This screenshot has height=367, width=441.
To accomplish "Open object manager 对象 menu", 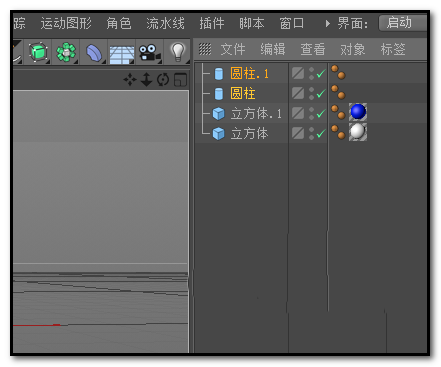I will 353,49.
